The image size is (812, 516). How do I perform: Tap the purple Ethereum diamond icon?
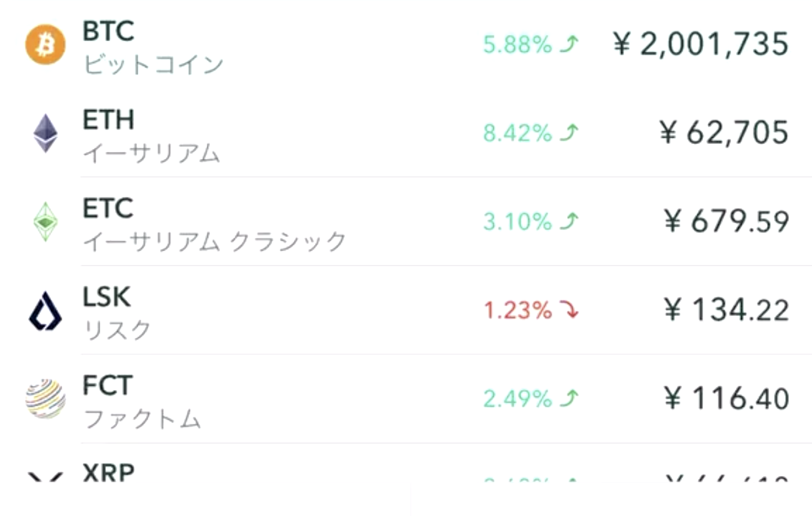45,133
